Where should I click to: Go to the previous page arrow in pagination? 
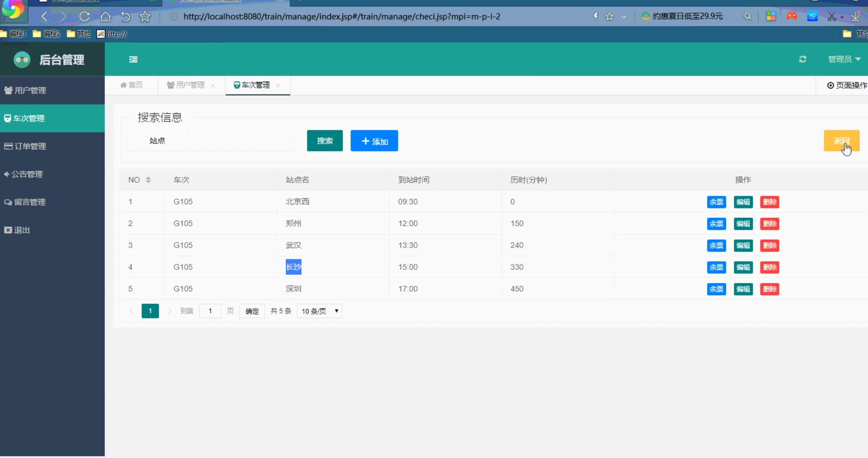[131, 311]
